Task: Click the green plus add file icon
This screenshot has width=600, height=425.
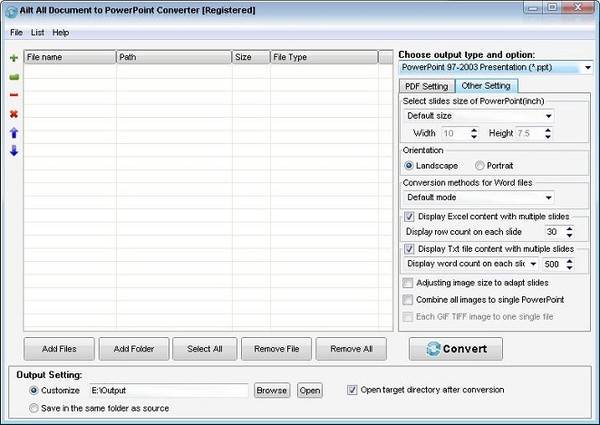Action: point(14,58)
